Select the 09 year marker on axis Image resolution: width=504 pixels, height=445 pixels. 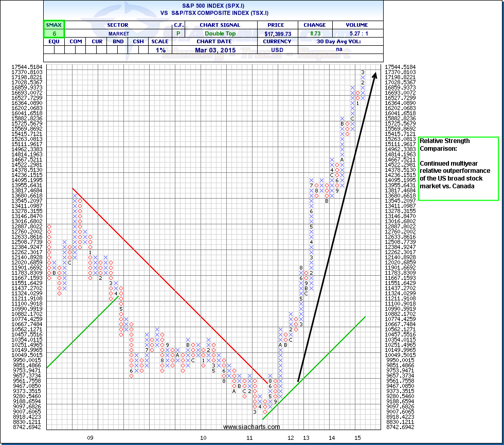click(x=90, y=437)
